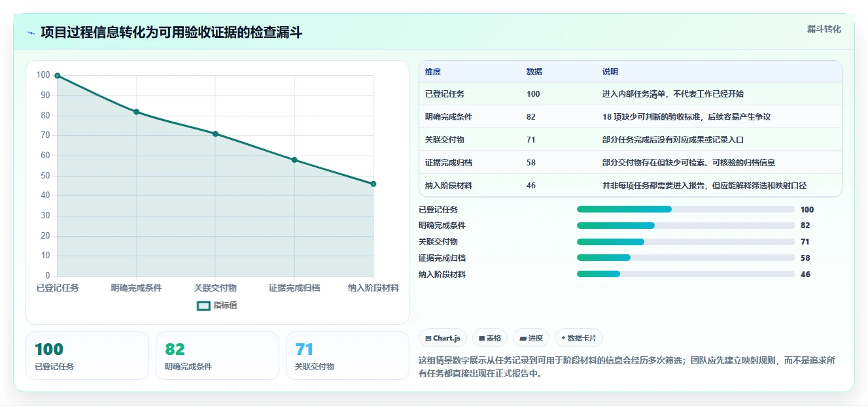The width and height of the screenshot is (868, 406).
Task: Click the 表格 tag chip
Action: (490, 338)
